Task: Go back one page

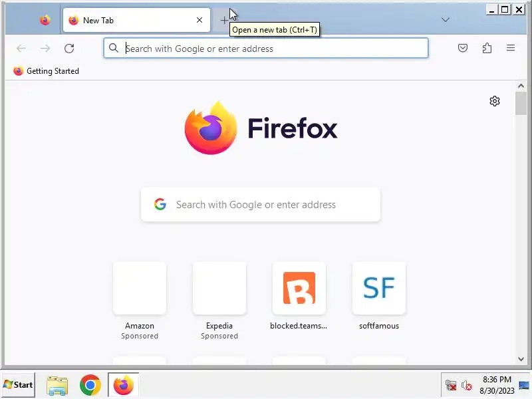Action: [21, 48]
